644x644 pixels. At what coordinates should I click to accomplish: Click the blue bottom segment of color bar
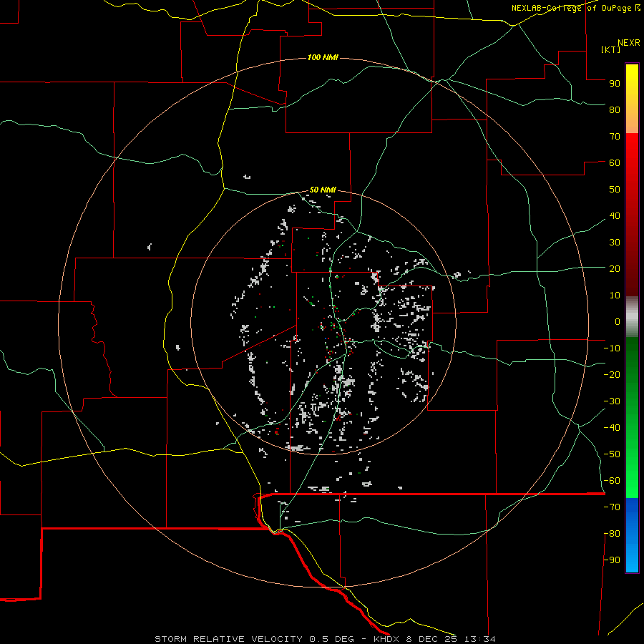tap(632, 535)
